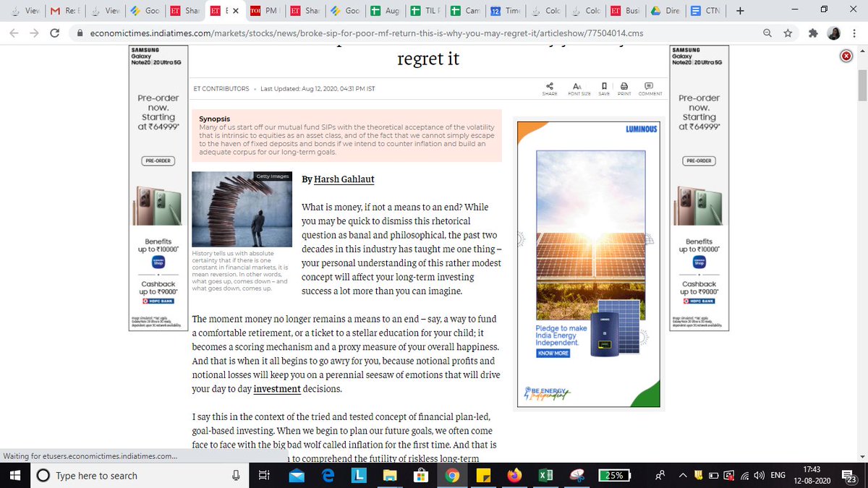Open a new browser tab with plus button
This screenshot has width=868, height=488.
point(739,11)
